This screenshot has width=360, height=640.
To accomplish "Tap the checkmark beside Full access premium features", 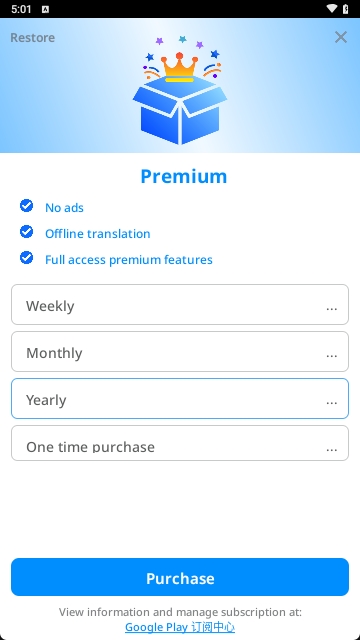I will 27,258.
